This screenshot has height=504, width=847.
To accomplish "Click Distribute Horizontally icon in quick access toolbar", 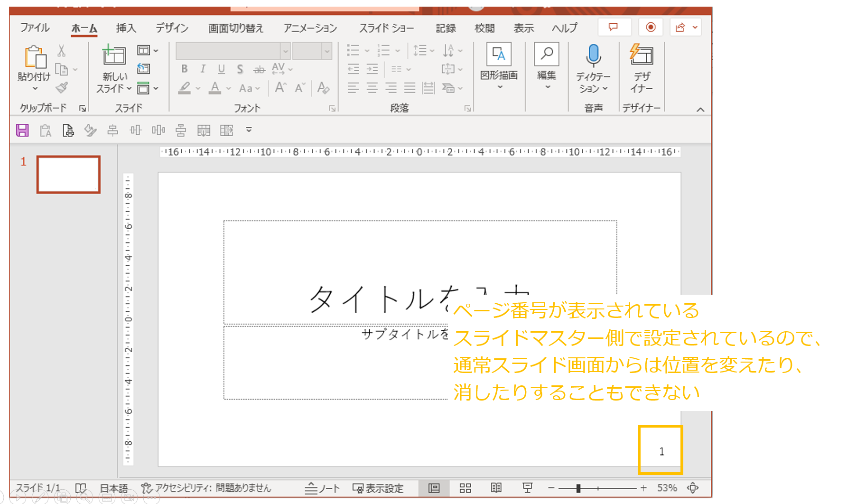I will coord(158,130).
